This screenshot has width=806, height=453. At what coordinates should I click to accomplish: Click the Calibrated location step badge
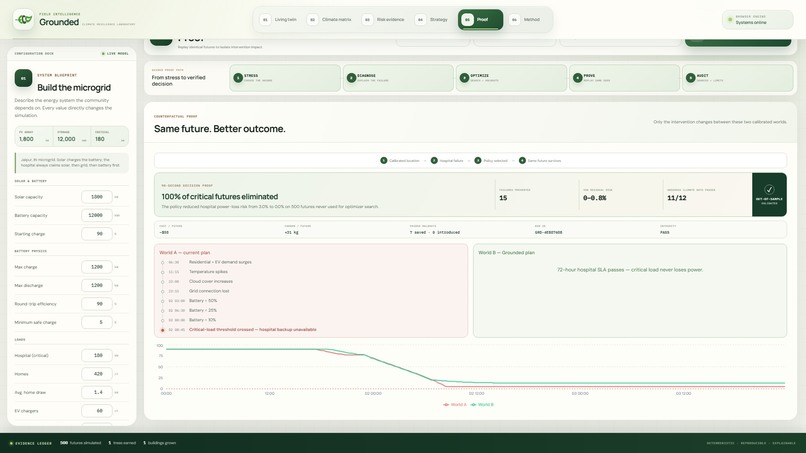[383, 160]
